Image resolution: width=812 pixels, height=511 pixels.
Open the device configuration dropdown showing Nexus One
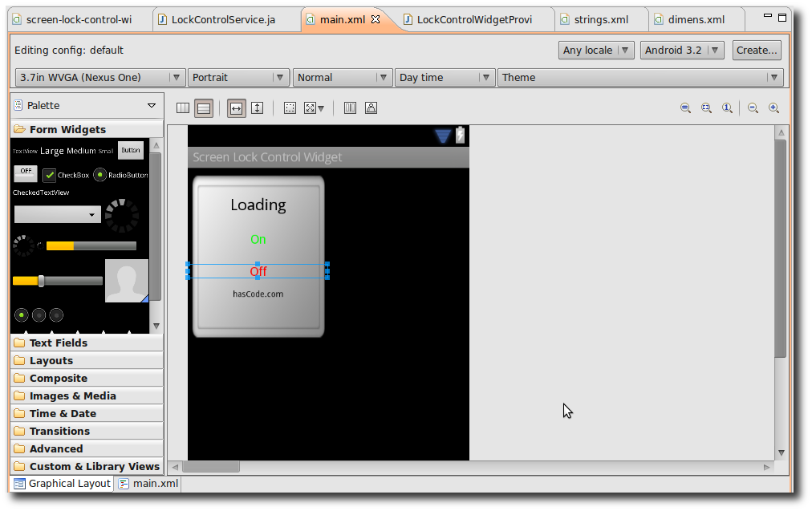[x=96, y=77]
